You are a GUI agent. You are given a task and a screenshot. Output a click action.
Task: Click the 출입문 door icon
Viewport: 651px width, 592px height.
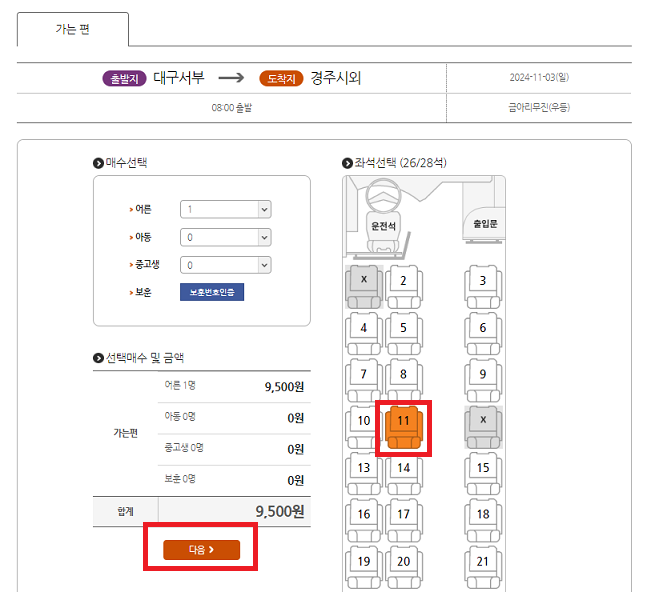[x=485, y=224]
